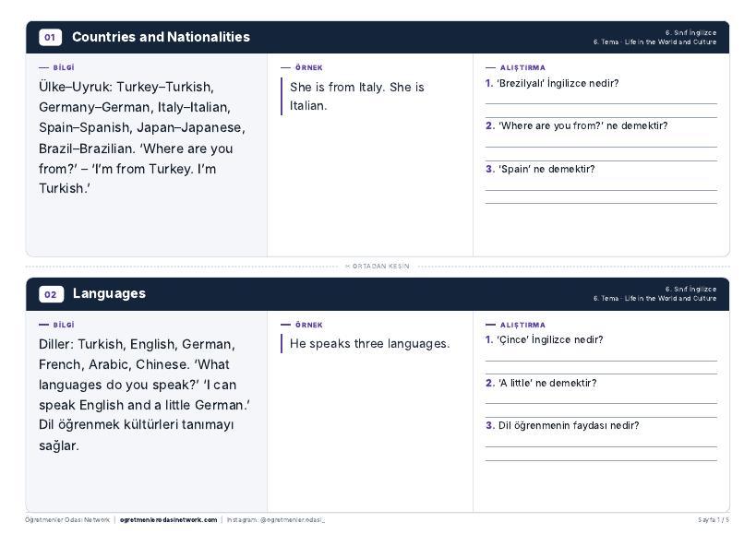Screen dimensions: 756x534
Task: Click the ÖRNEK label in the Countries card
Action: click(309, 68)
